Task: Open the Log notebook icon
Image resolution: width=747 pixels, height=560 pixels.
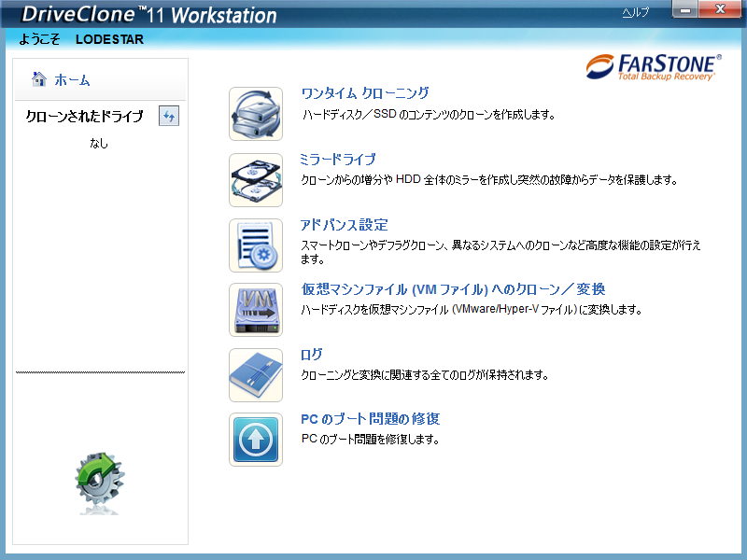Action: [x=256, y=374]
